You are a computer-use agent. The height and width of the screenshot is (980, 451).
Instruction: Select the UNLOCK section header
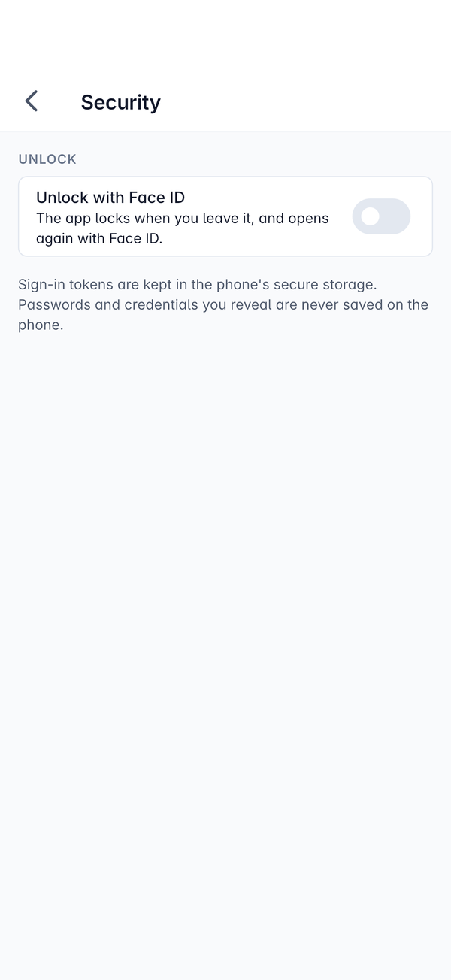click(x=47, y=159)
